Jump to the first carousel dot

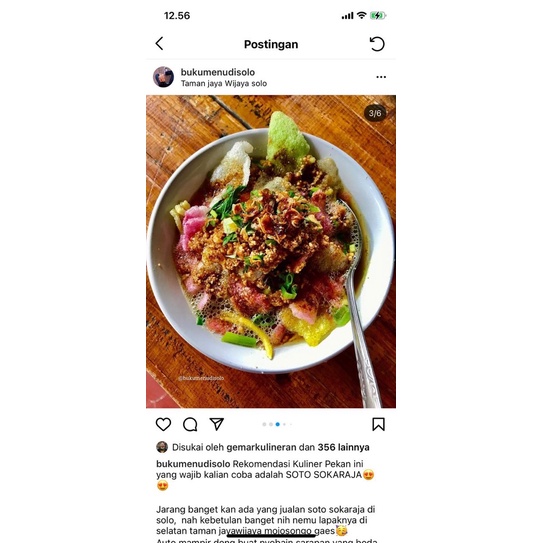[x=264, y=424]
